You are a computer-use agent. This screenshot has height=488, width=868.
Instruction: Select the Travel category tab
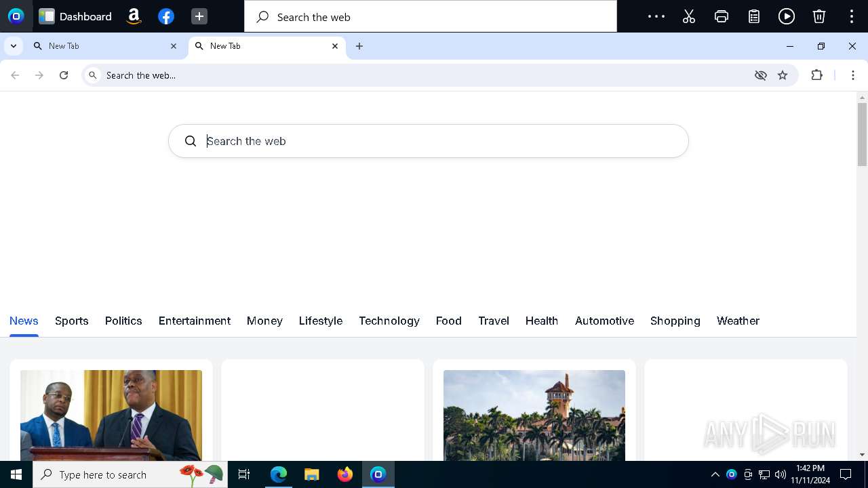point(494,321)
